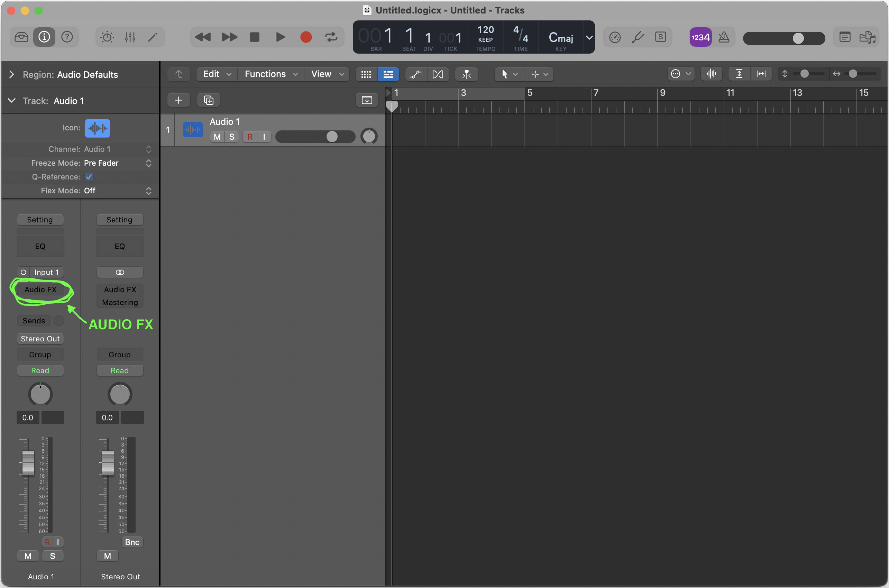The height and width of the screenshot is (588, 889).
Task: Click the Catch playhead button
Action: coord(466,74)
